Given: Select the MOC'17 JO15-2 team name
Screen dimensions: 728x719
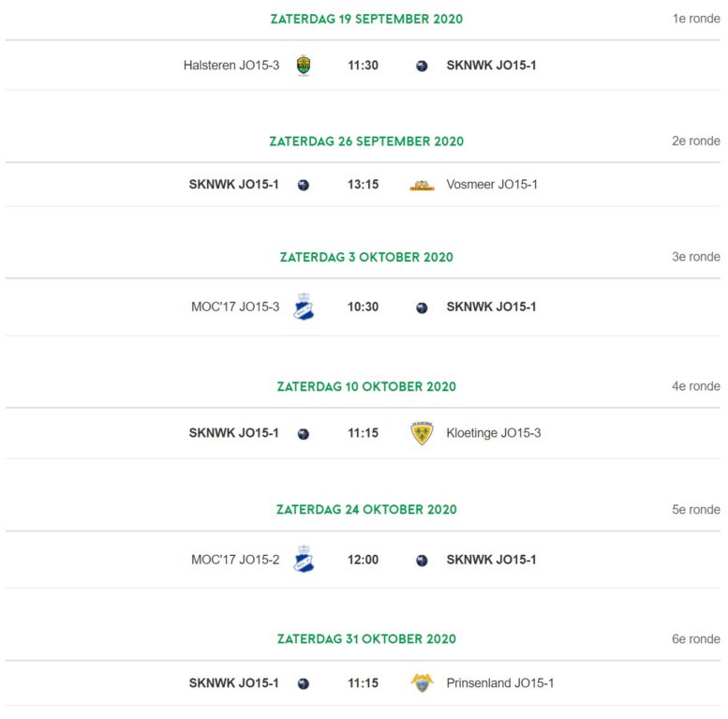Looking at the screenshot, I should click(x=235, y=560).
